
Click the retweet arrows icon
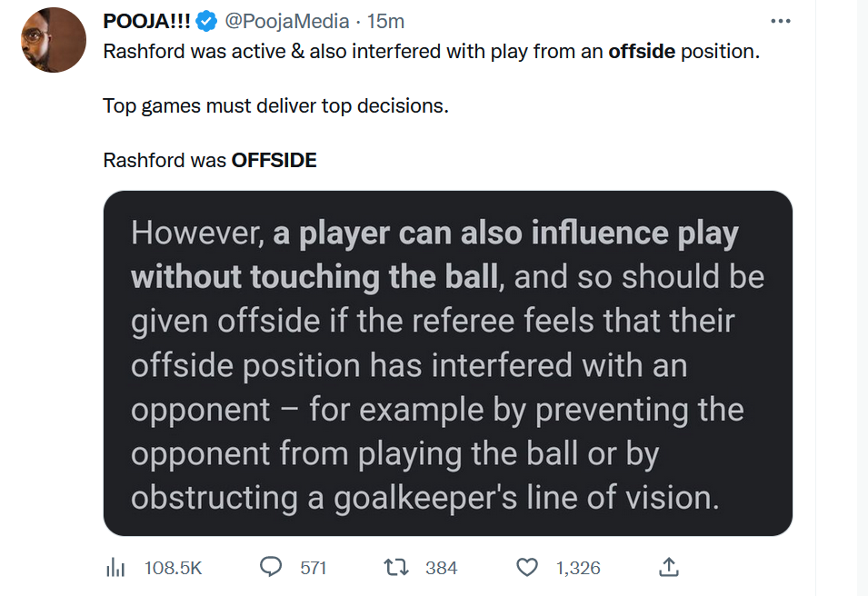[396, 567]
